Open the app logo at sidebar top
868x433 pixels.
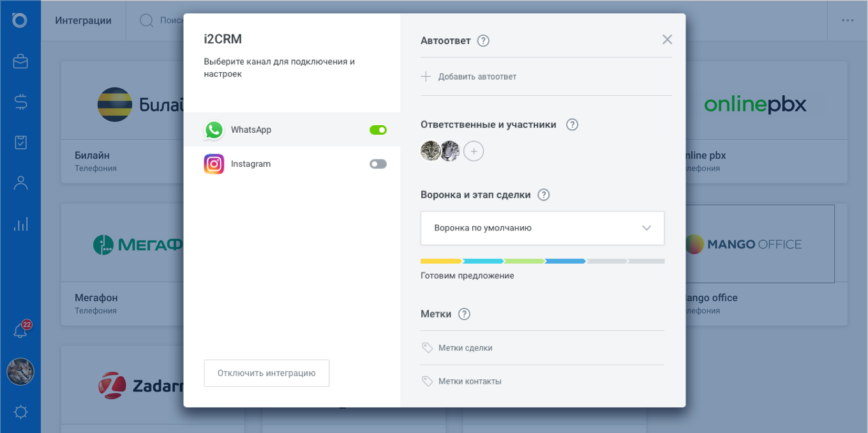20,20
